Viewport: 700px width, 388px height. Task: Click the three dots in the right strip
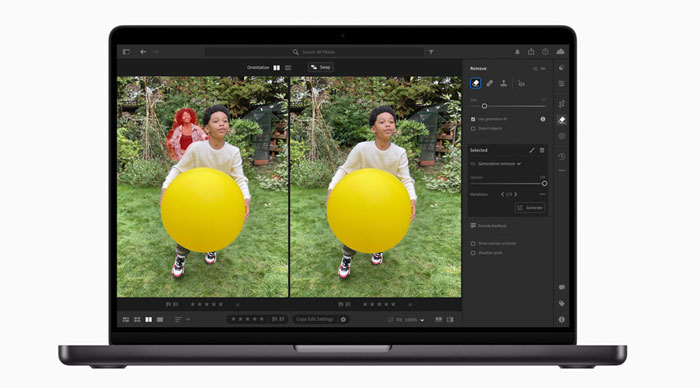[x=562, y=171]
